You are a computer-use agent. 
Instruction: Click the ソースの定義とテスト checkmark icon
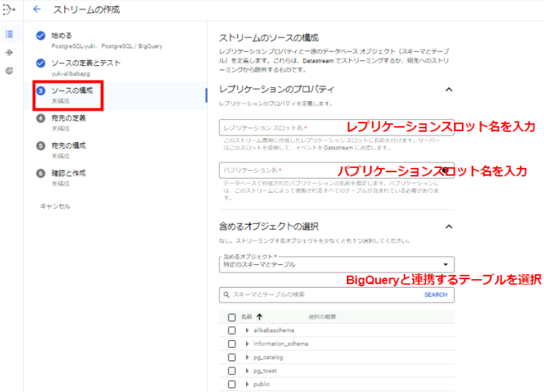pyautogui.click(x=40, y=63)
